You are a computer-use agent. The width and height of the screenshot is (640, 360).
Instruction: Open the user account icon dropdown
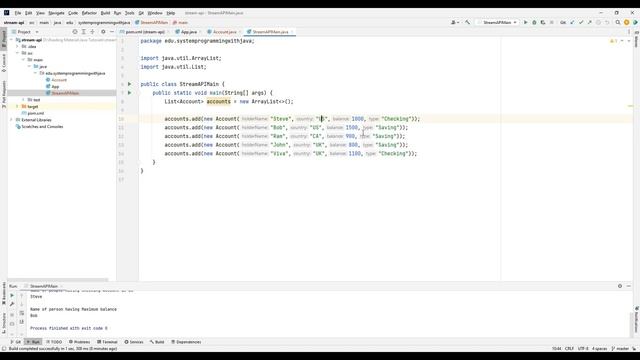pyautogui.click(x=455, y=22)
